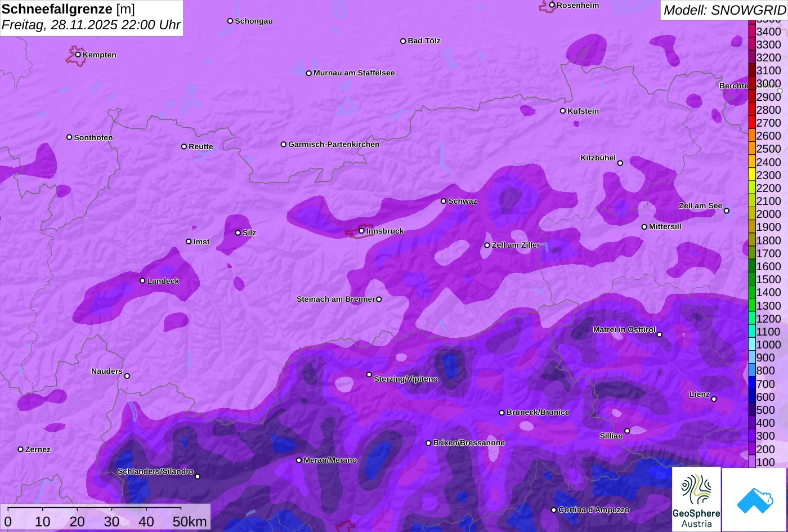
Task: Select the orange legend color swatch
Action: click(x=752, y=136)
